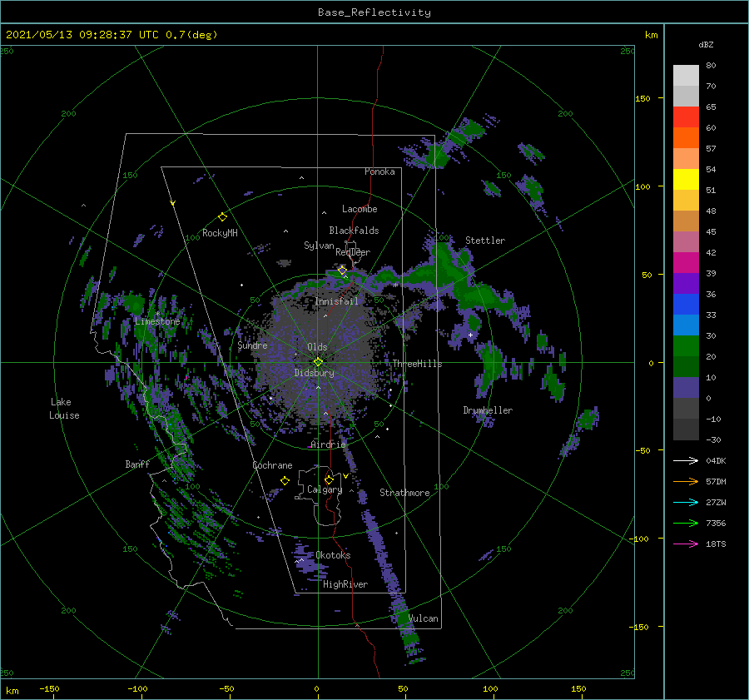Click the orange 57DM arrow in legend
This screenshot has height=700, width=749.
[686, 482]
